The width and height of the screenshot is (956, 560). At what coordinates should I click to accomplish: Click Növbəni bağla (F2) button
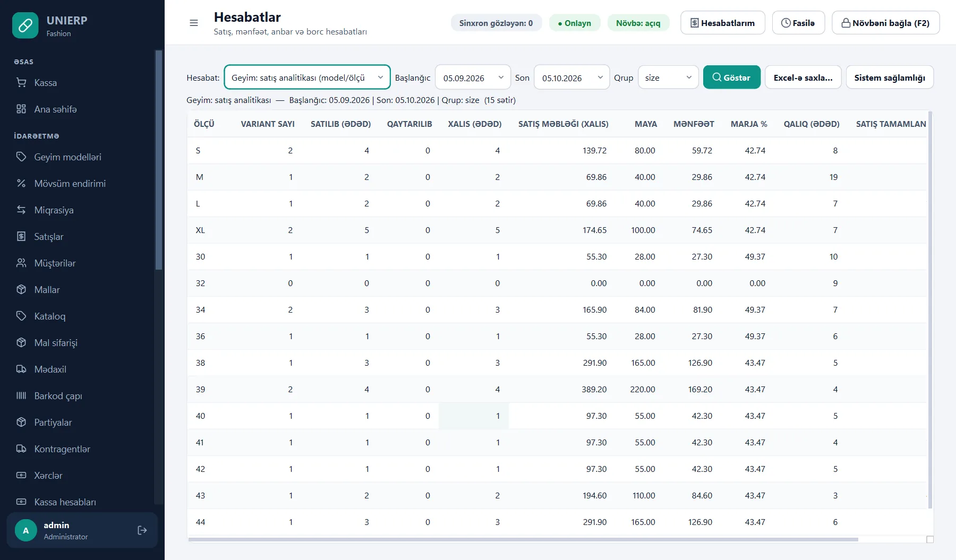pyautogui.click(x=885, y=23)
